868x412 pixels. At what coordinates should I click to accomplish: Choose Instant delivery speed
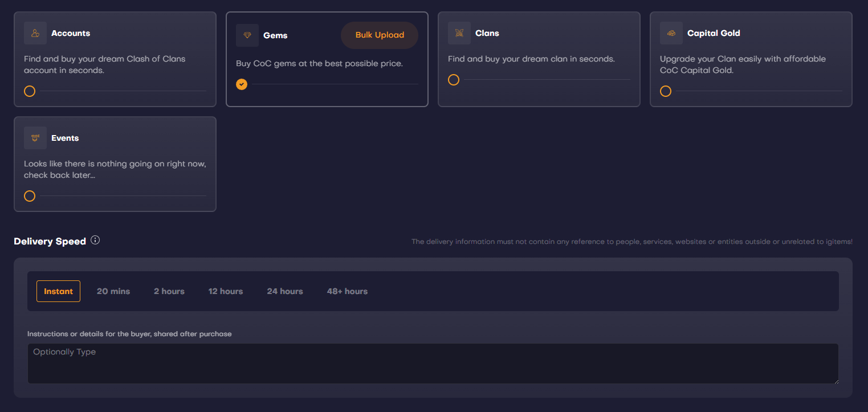click(x=58, y=291)
